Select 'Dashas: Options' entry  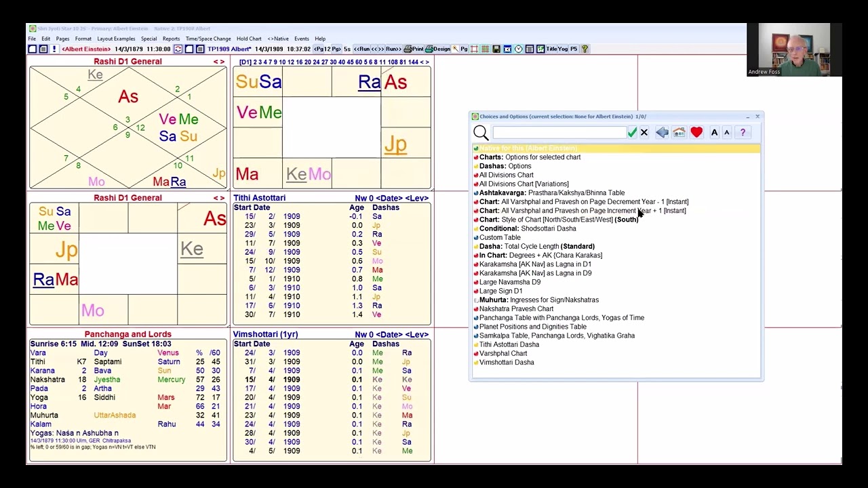[505, 166]
